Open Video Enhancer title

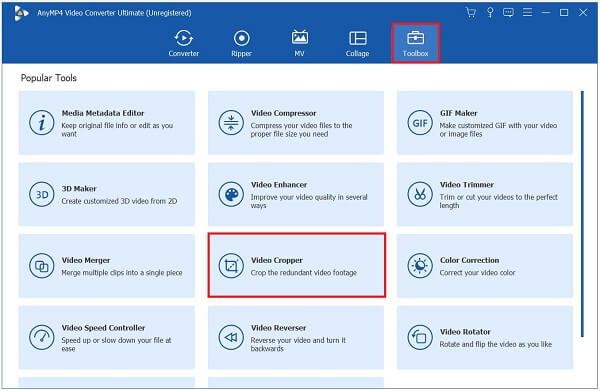tap(279, 185)
